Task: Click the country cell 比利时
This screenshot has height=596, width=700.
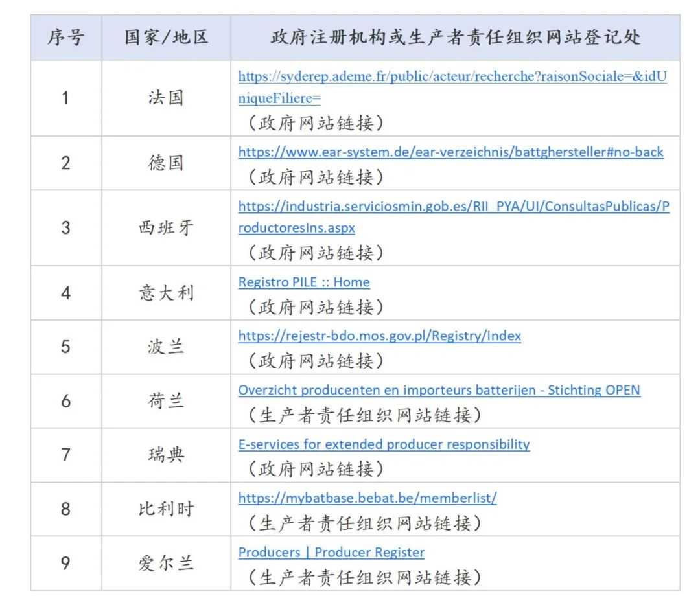Action: click(x=166, y=509)
